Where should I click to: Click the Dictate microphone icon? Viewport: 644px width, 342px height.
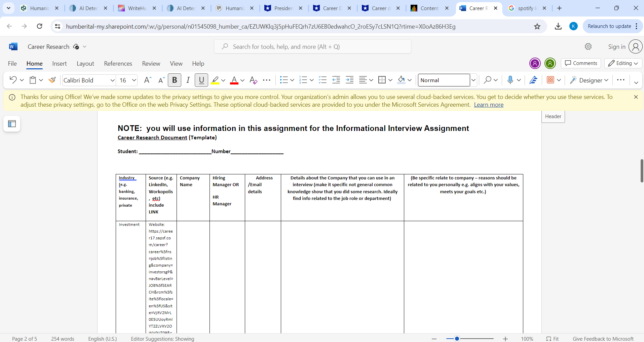point(510,80)
